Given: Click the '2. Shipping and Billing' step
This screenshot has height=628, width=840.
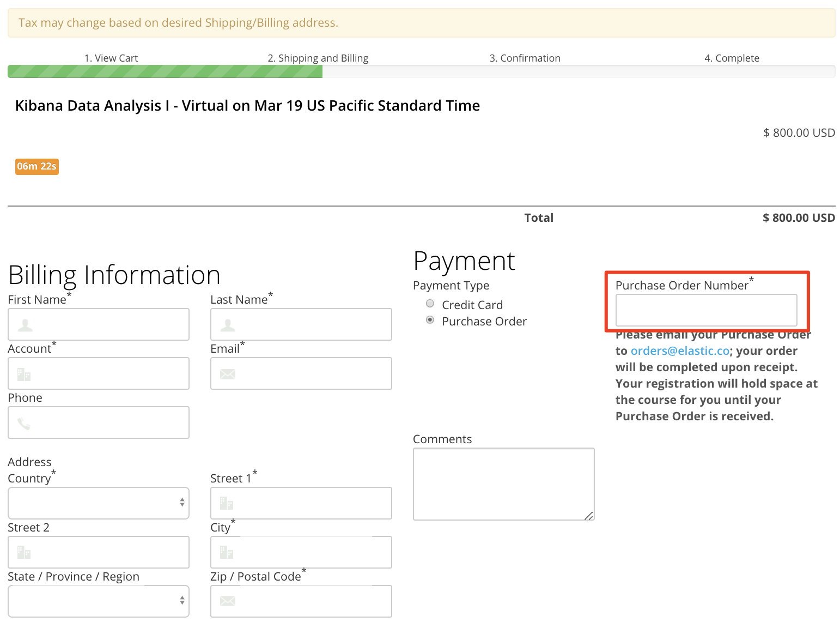Looking at the screenshot, I should 318,58.
